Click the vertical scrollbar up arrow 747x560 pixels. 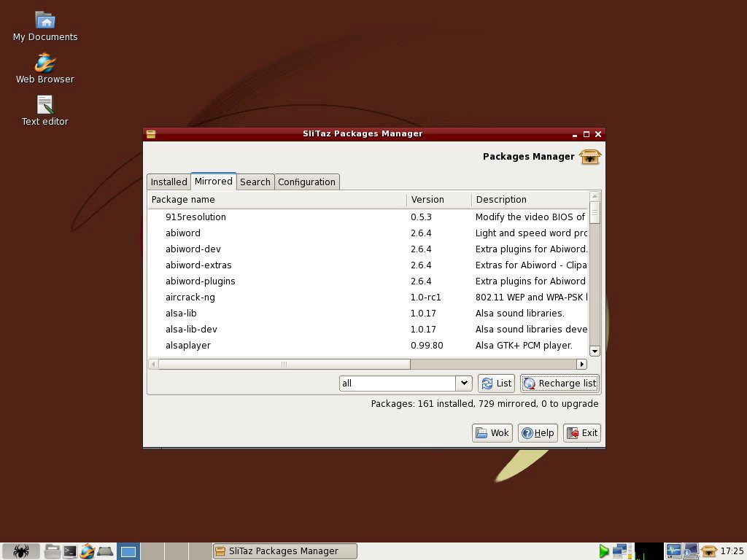(x=595, y=196)
